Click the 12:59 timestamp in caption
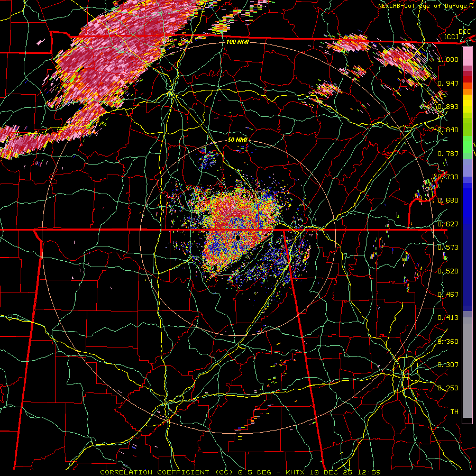 (370, 472)
